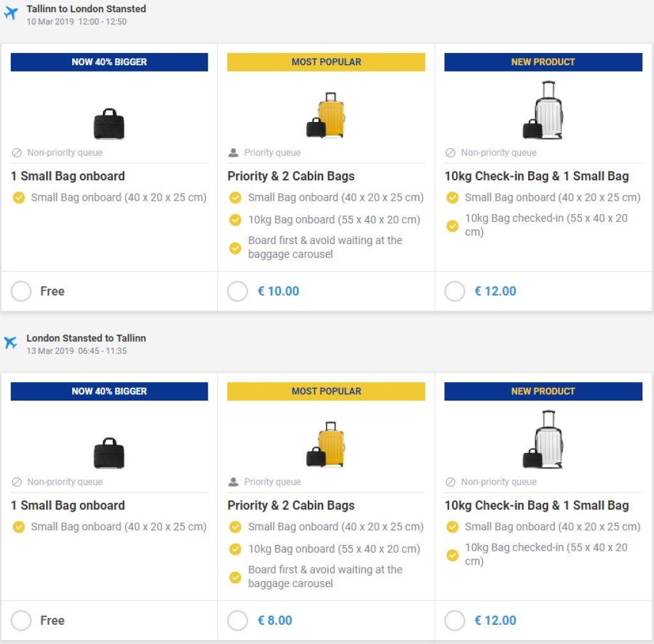The width and height of the screenshot is (654, 644).
Task: Select the € 8.00 Priority option for return flight
Action: click(238, 620)
